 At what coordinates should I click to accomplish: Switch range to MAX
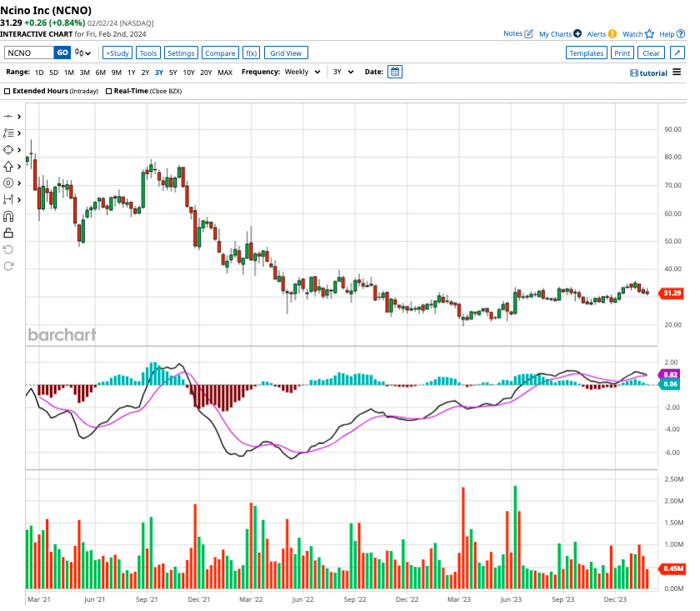click(225, 72)
